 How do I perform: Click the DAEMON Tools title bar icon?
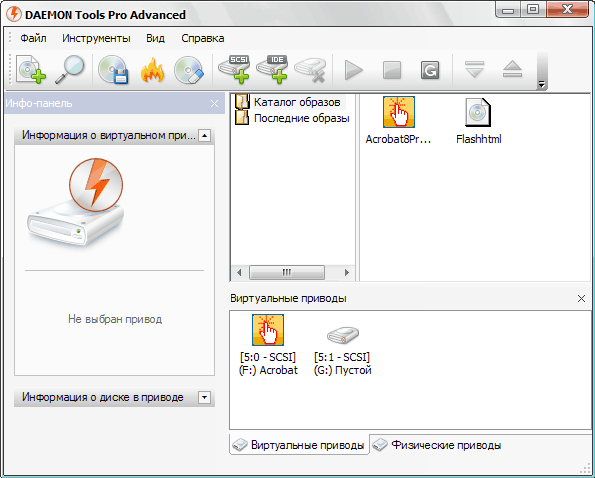pos(14,14)
